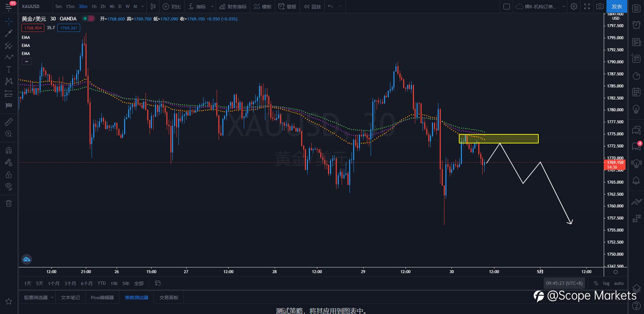Screen dimensions: 644x314
Task: Open the Gann and Fibonacci tools
Action: coord(9,45)
